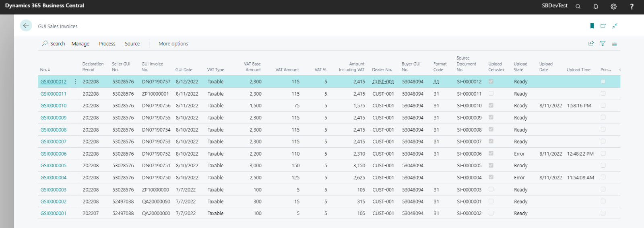The image size is (644, 228).
Task: Select Declaration Period 202207 cell
Action: [x=91, y=214]
